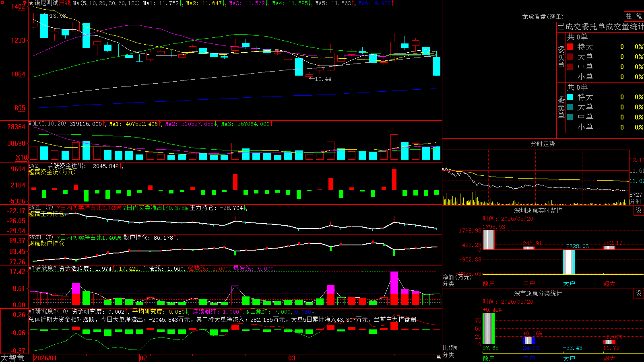Image resolution: width=644 pixels, height=362 pixels.
Task: Click the 超赢资金流(万元) label
Action: click(x=52, y=172)
